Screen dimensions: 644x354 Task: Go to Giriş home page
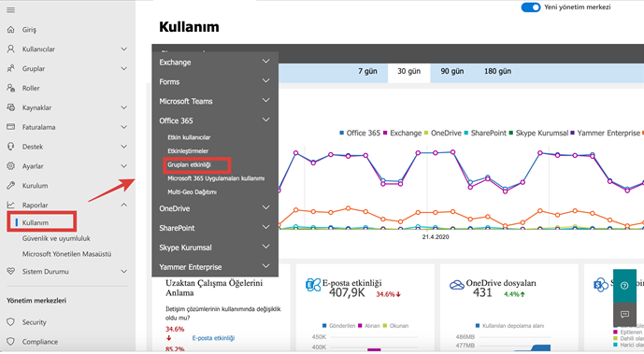[x=29, y=30]
